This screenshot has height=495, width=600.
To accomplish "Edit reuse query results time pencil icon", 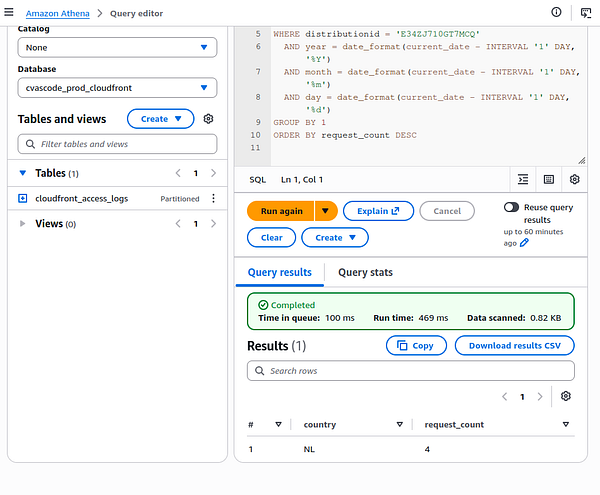I will (x=524, y=243).
